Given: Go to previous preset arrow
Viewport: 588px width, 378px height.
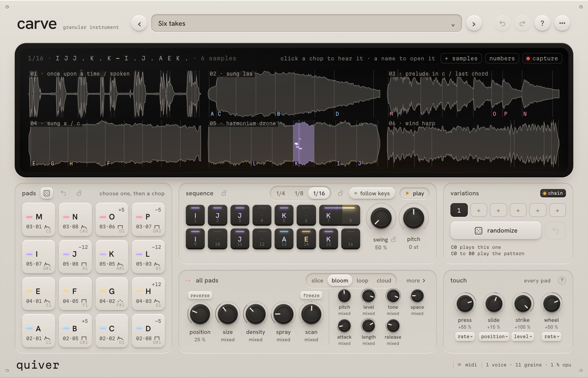Looking at the screenshot, I should (x=139, y=24).
